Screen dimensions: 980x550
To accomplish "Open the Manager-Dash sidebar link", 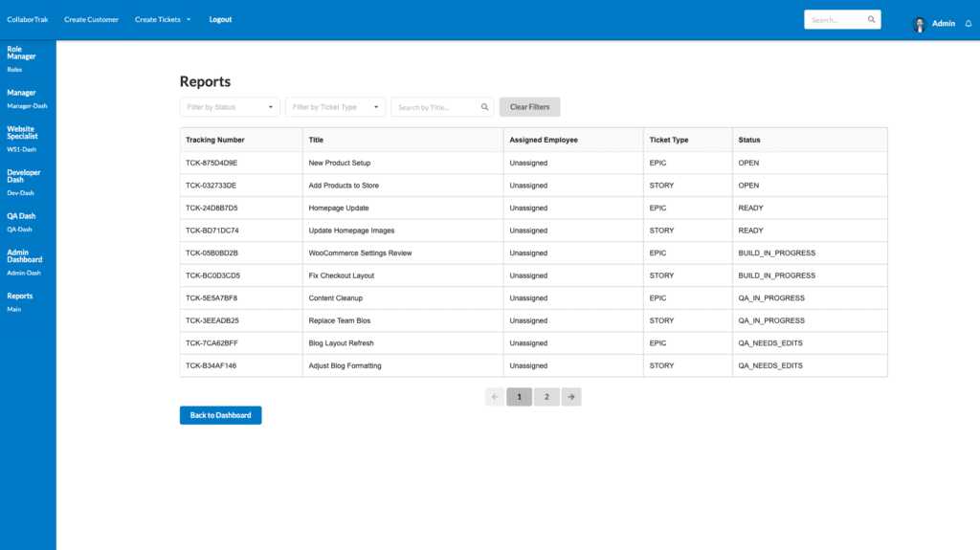I will [27, 106].
